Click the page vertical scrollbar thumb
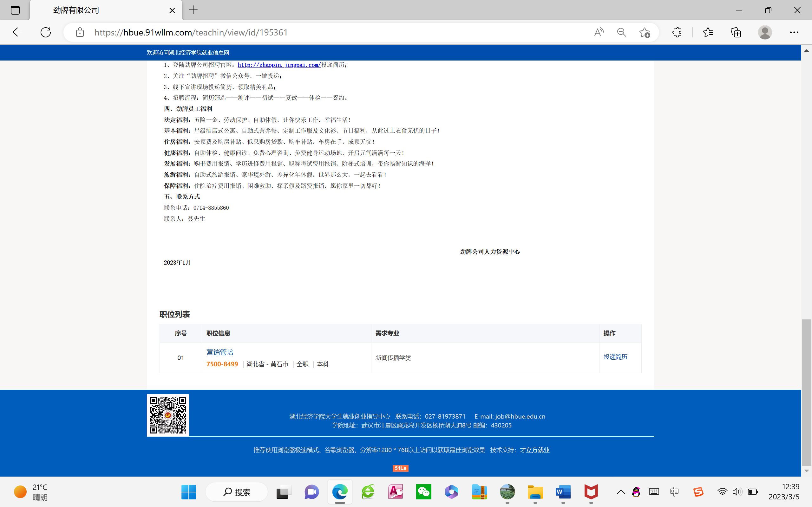This screenshot has width=812, height=507. tap(806, 392)
